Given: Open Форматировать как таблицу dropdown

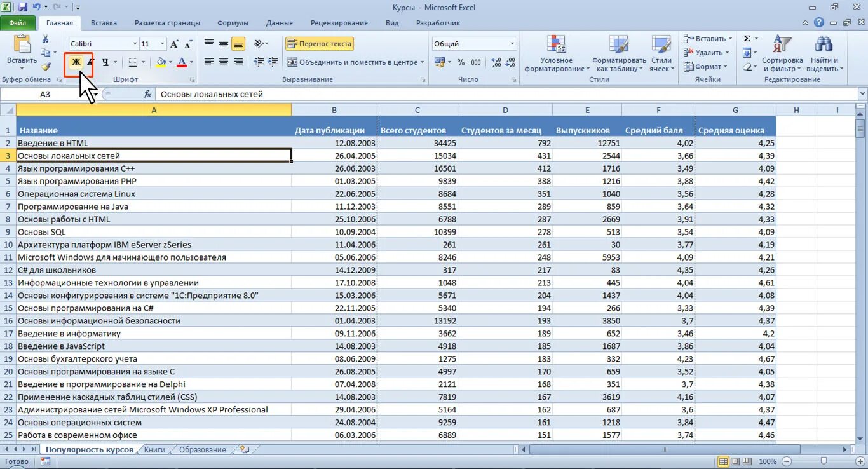Looking at the screenshot, I should click(x=618, y=53).
